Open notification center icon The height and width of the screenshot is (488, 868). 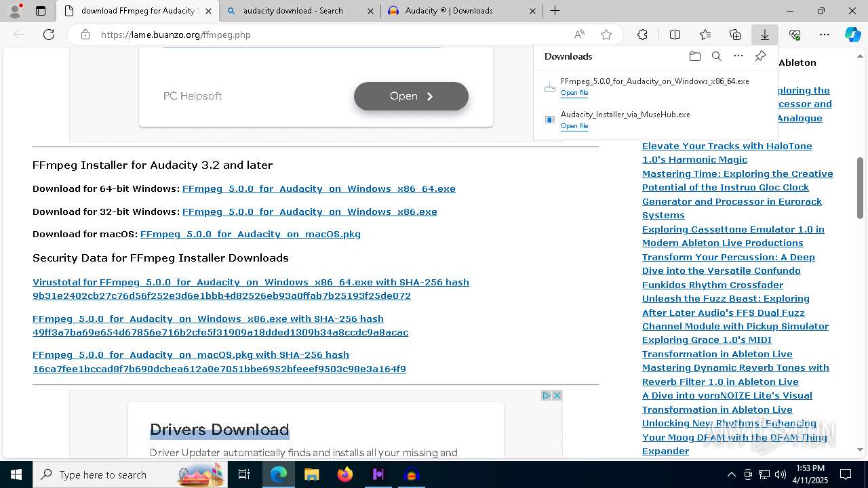846,474
